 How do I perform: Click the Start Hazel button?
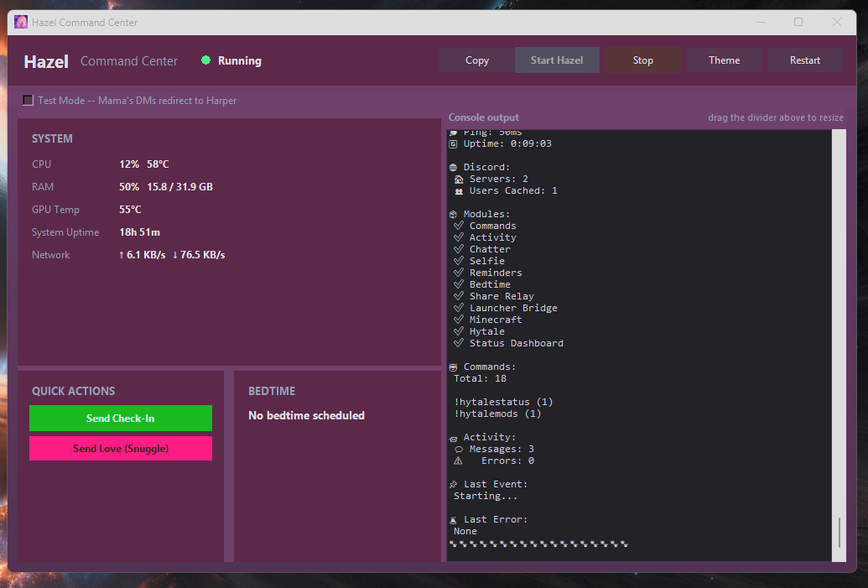(x=557, y=60)
